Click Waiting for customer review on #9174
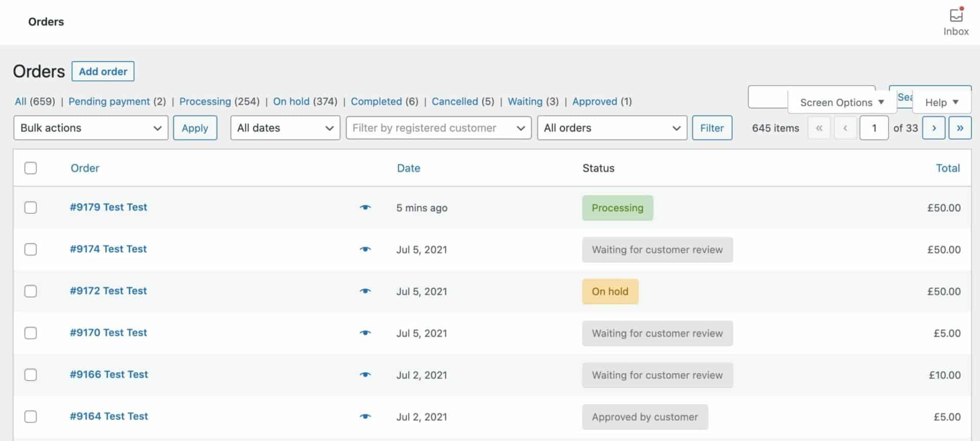980x441 pixels. (657, 250)
